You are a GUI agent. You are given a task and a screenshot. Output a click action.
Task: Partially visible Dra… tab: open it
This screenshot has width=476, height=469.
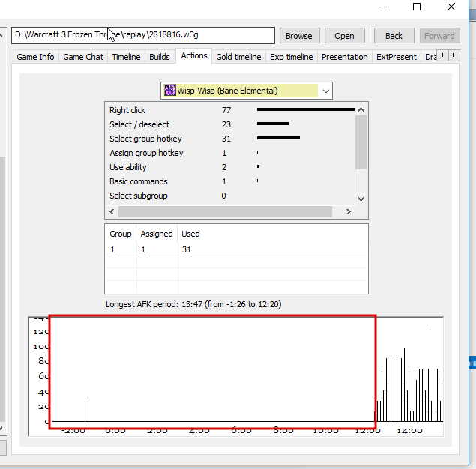(430, 57)
